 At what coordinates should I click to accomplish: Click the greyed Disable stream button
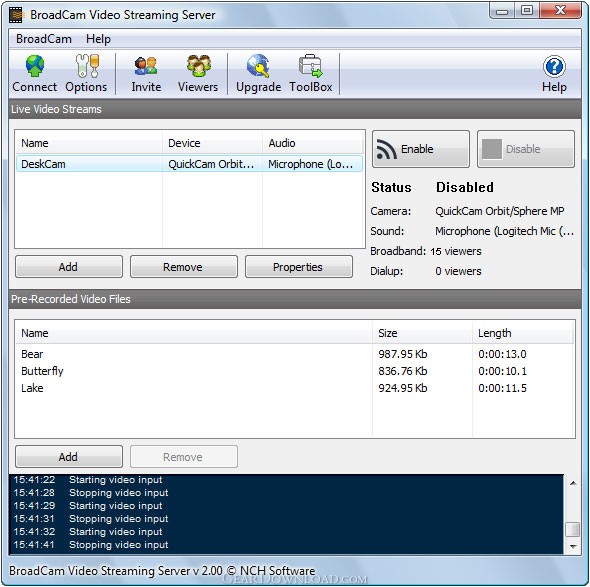(526, 149)
